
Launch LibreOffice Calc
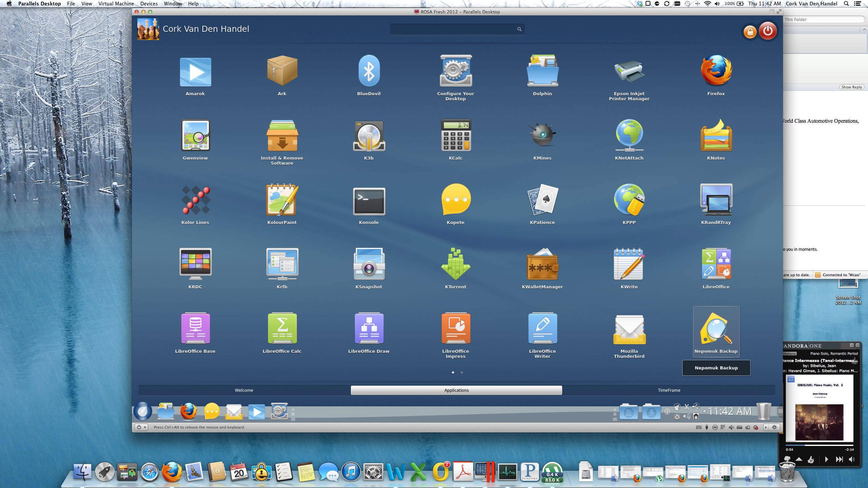pos(282,329)
